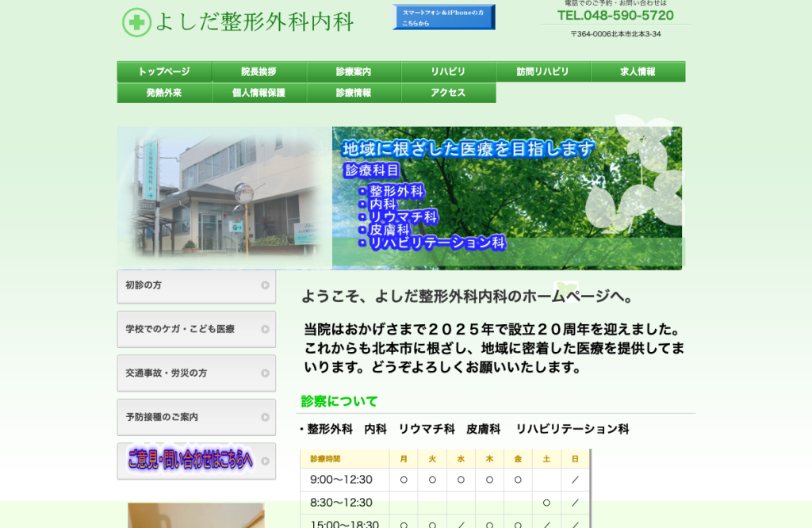Click the 診療時間 table header cell
Viewport: 812px width, 528px height.
344,459
